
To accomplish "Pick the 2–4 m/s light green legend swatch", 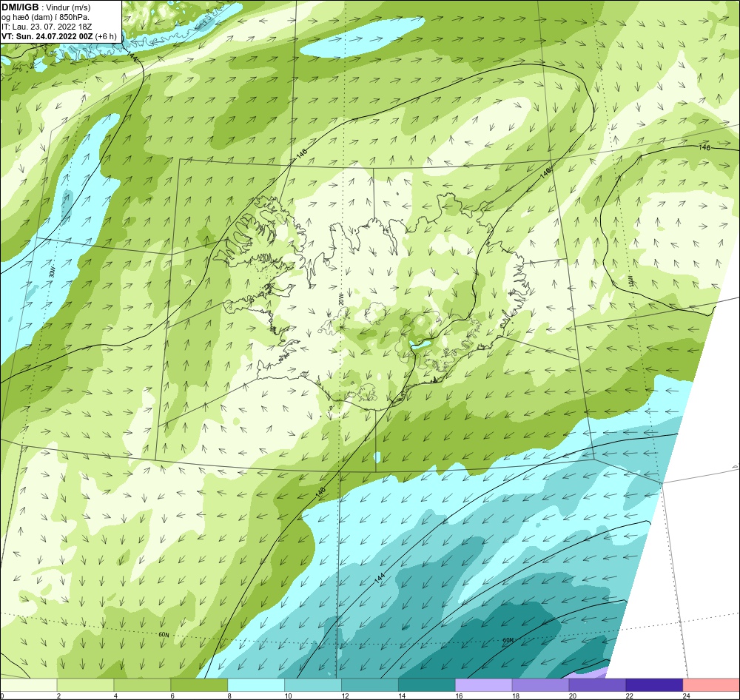I will (x=85, y=685).
